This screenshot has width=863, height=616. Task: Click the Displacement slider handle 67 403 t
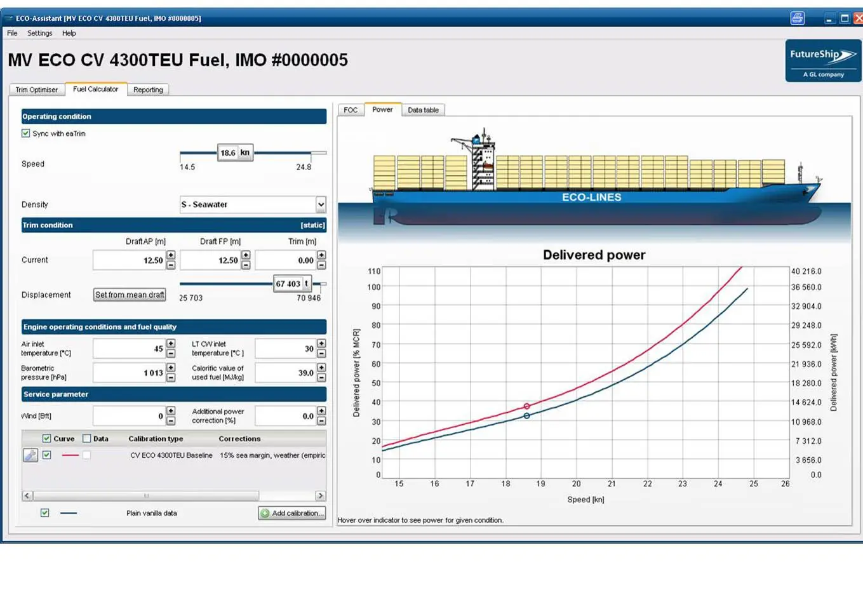pos(293,284)
